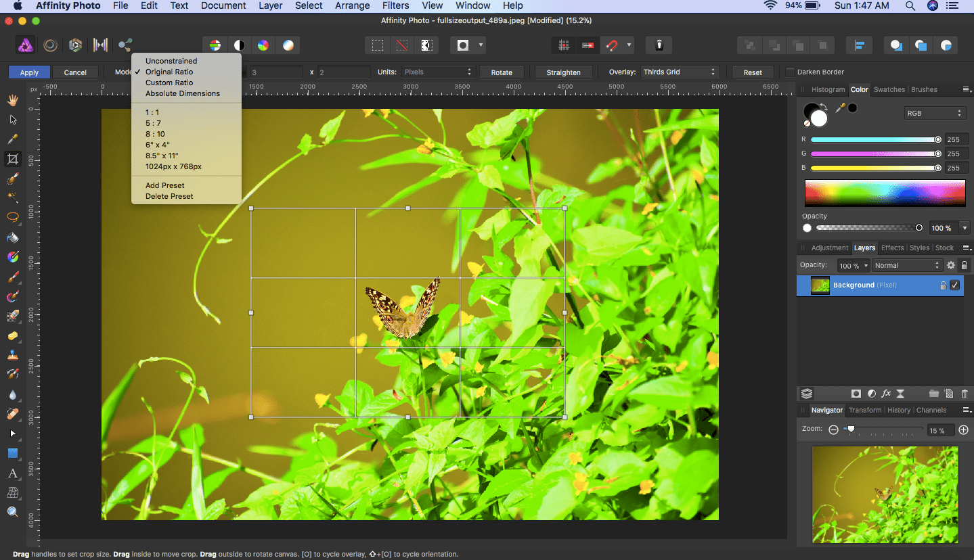Enable the Darken Border checkbox

coord(789,72)
